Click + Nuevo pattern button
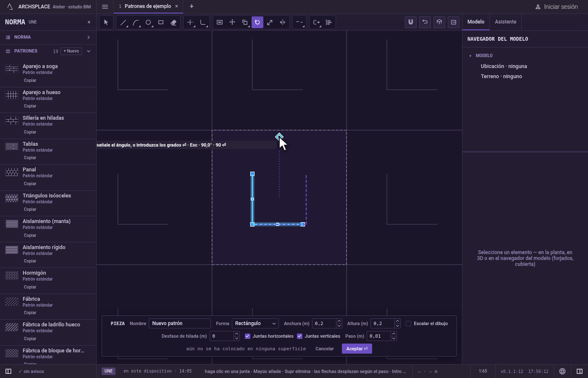The height and width of the screenshot is (378, 588). tap(71, 51)
